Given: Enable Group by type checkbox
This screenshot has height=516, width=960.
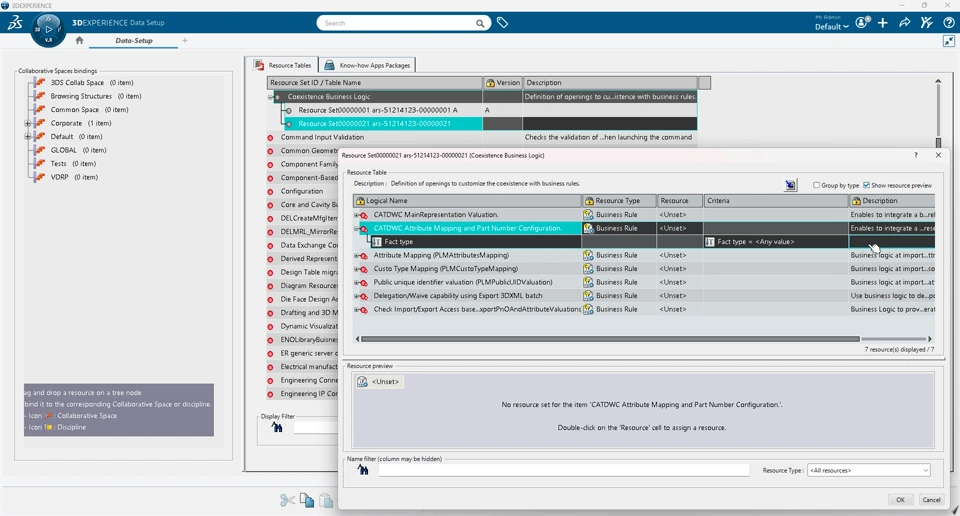Looking at the screenshot, I should [x=816, y=185].
